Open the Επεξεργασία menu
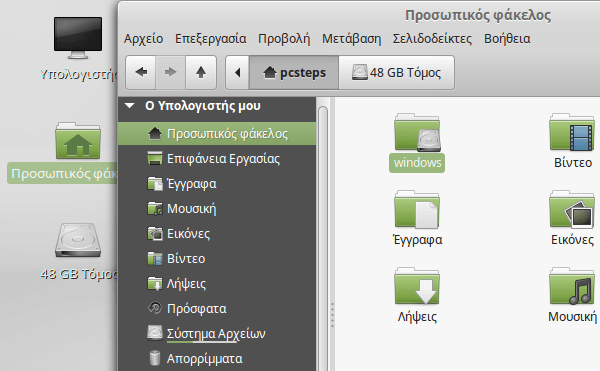This screenshot has width=600, height=371. point(210,39)
